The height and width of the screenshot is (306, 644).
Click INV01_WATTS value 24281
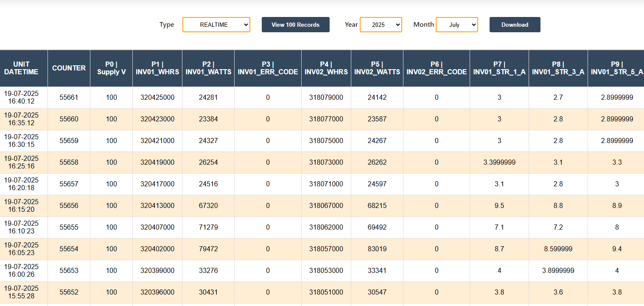point(208,98)
